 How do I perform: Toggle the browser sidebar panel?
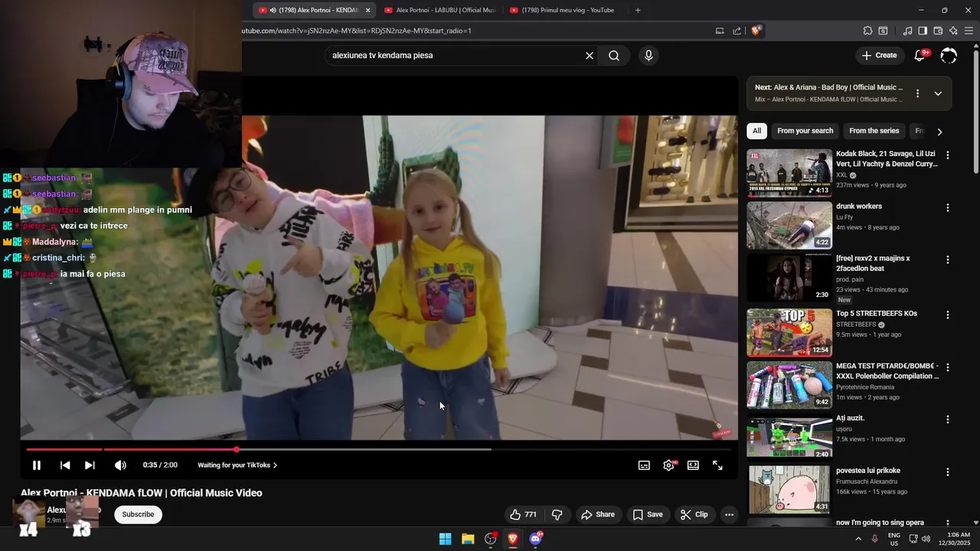click(923, 31)
